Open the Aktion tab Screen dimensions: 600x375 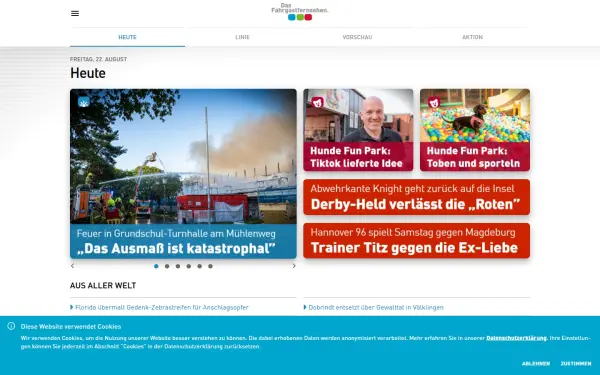(x=472, y=37)
